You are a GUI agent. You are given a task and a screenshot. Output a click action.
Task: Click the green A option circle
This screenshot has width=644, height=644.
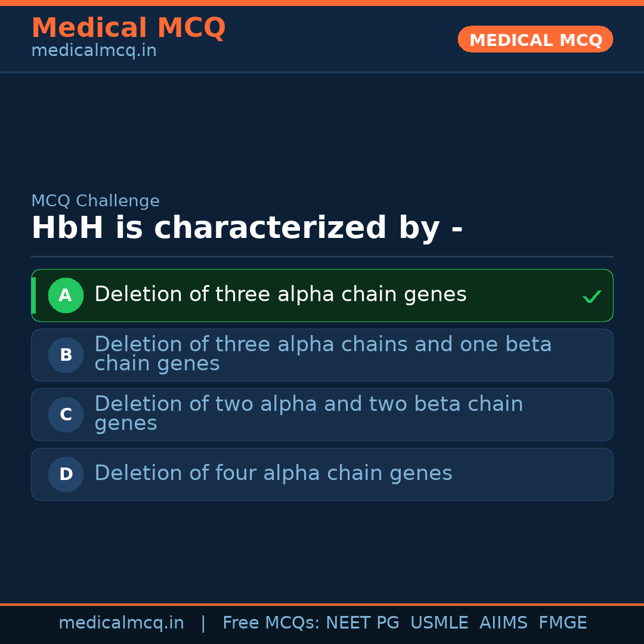[66, 295]
